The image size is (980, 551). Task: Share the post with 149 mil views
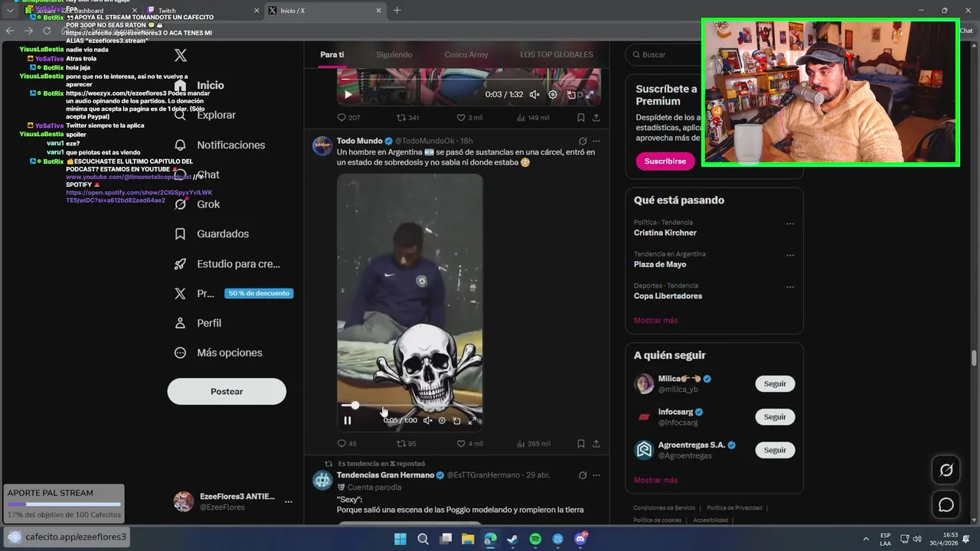point(596,118)
